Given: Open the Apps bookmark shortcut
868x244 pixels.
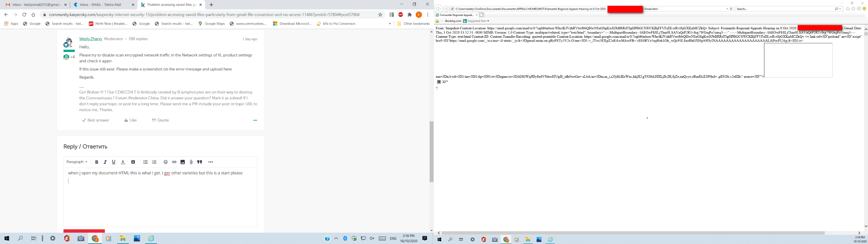Looking at the screenshot, I should pos(11,23).
